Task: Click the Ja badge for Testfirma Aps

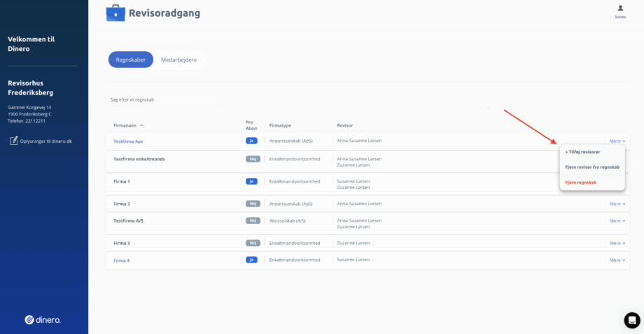Action: click(251, 141)
